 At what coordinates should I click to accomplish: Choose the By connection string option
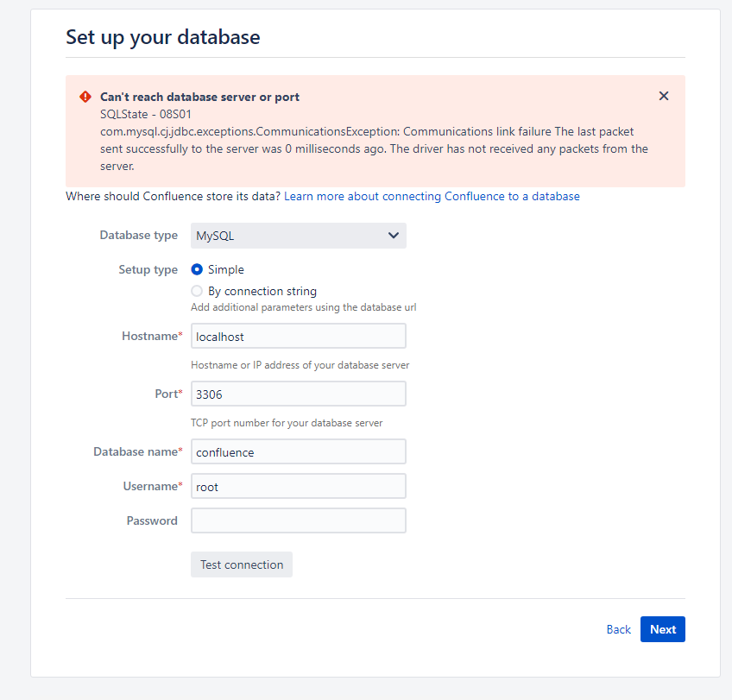click(x=197, y=291)
